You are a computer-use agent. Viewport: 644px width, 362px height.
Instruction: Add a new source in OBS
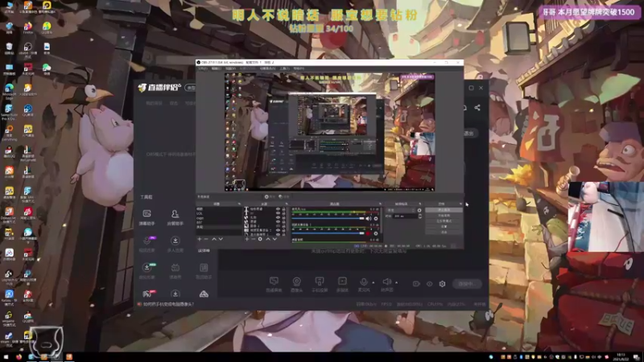(247, 239)
